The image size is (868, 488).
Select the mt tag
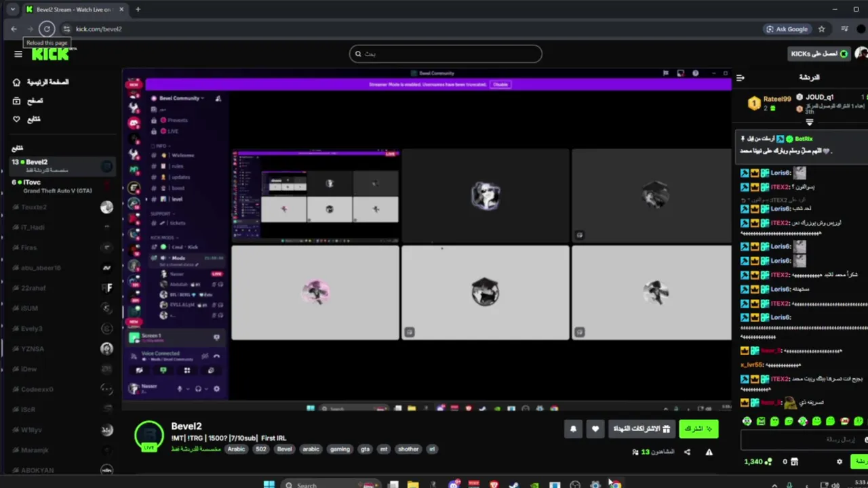tap(384, 449)
